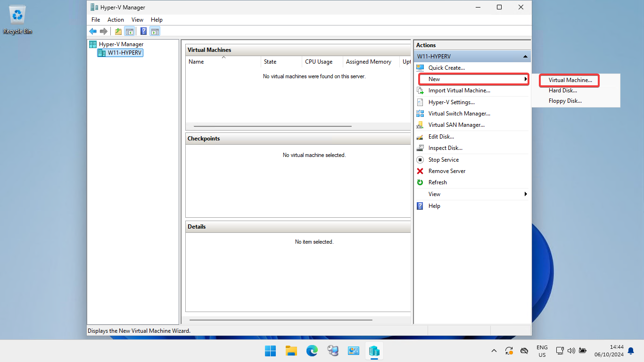644x362 pixels.
Task: Sort by CPU Usage column header
Action: point(322,62)
